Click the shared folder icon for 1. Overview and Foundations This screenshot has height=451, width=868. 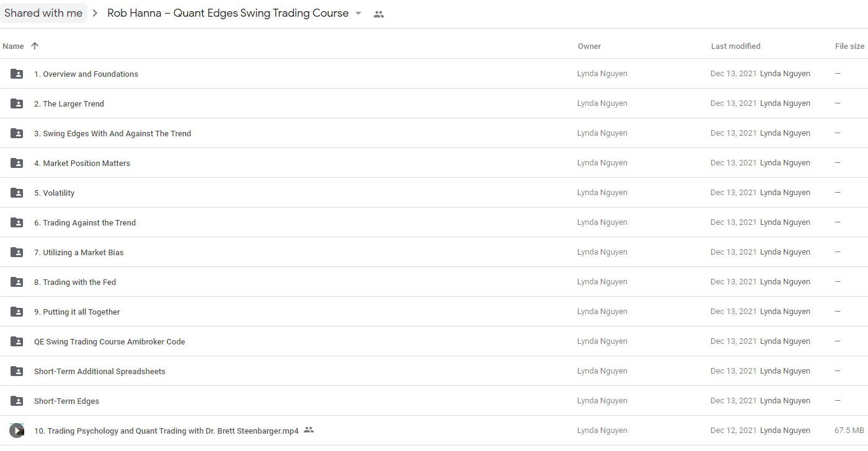pyautogui.click(x=17, y=74)
